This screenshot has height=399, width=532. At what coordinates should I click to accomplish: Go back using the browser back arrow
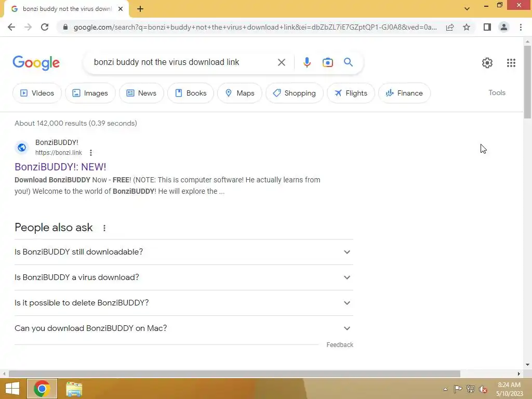click(11, 27)
